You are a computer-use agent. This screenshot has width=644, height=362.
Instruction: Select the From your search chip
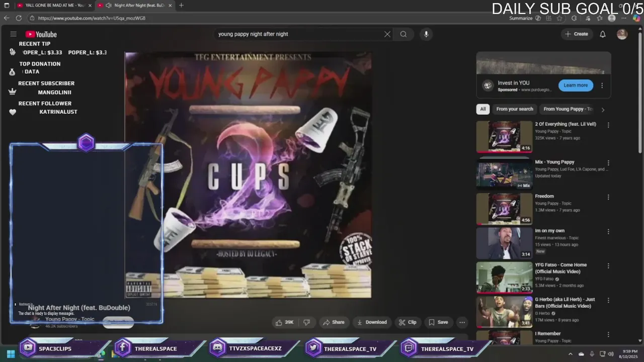point(515,109)
